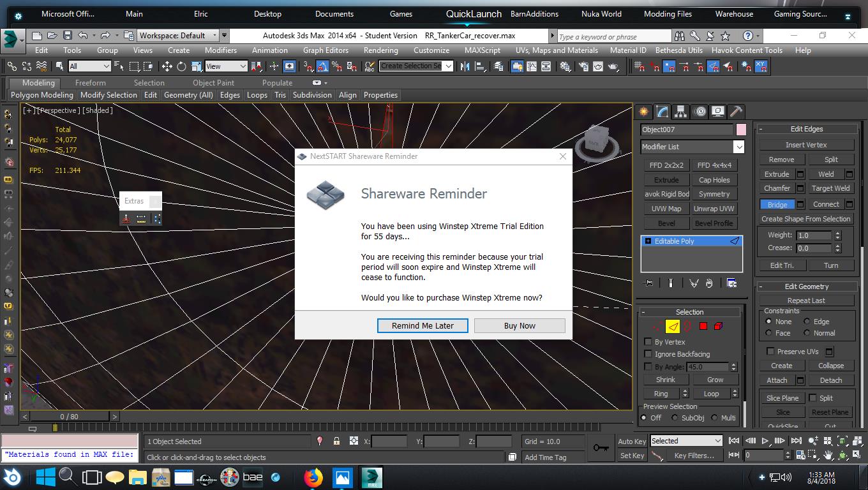Select Polygon sub-object level red square
The width and height of the screenshot is (868, 490).
pyautogui.click(x=703, y=327)
